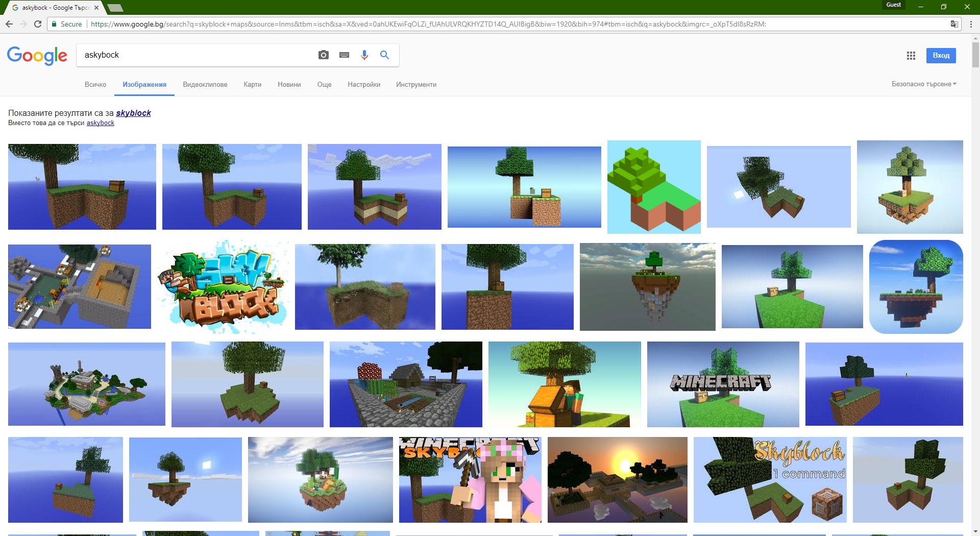Go to the Google logo homepage
This screenshot has height=536, width=980.
(37, 56)
